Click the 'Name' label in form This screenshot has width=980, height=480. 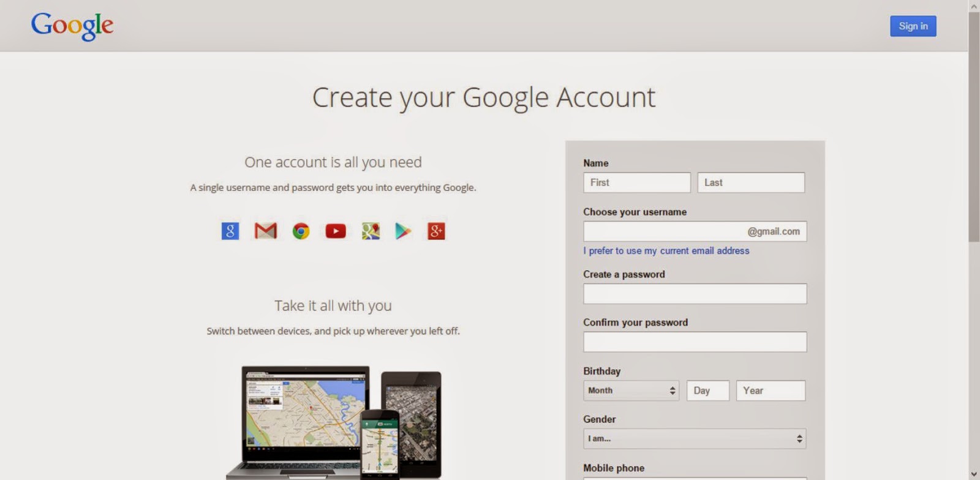pyautogui.click(x=595, y=163)
